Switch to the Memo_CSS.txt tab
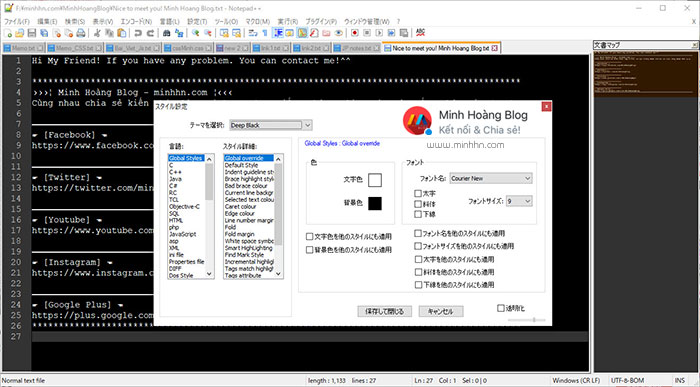This screenshot has width=700, height=387. pyautogui.click(x=75, y=48)
